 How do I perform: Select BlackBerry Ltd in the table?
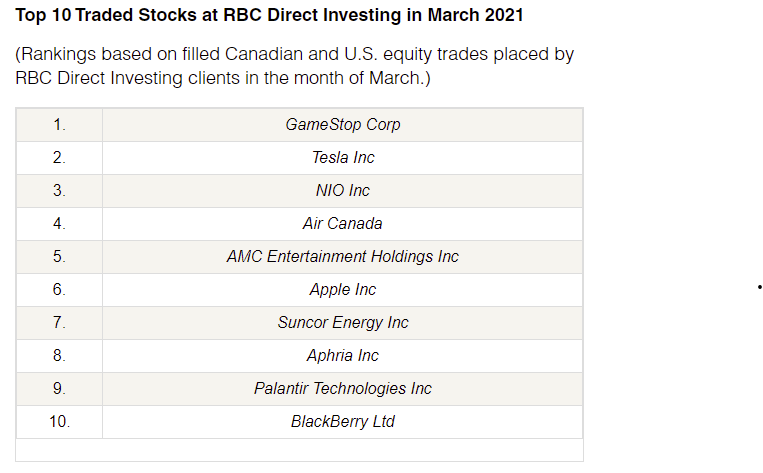click(x=343, y=422)
